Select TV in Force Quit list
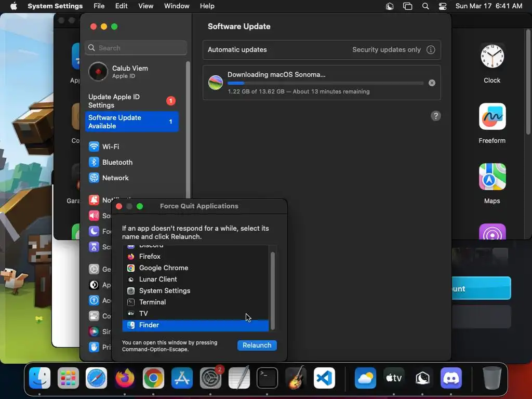Viewport: 532px width, 399px height. pos(195,313)
